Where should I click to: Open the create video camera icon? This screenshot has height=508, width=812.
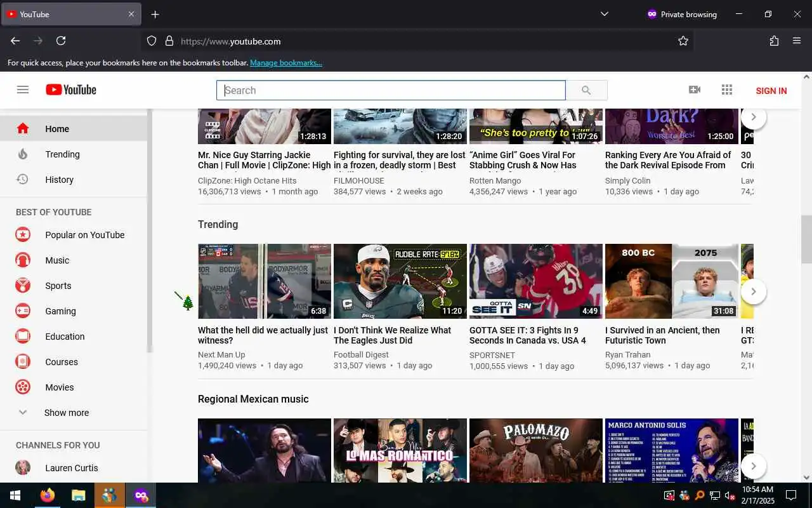coord(695,90)
